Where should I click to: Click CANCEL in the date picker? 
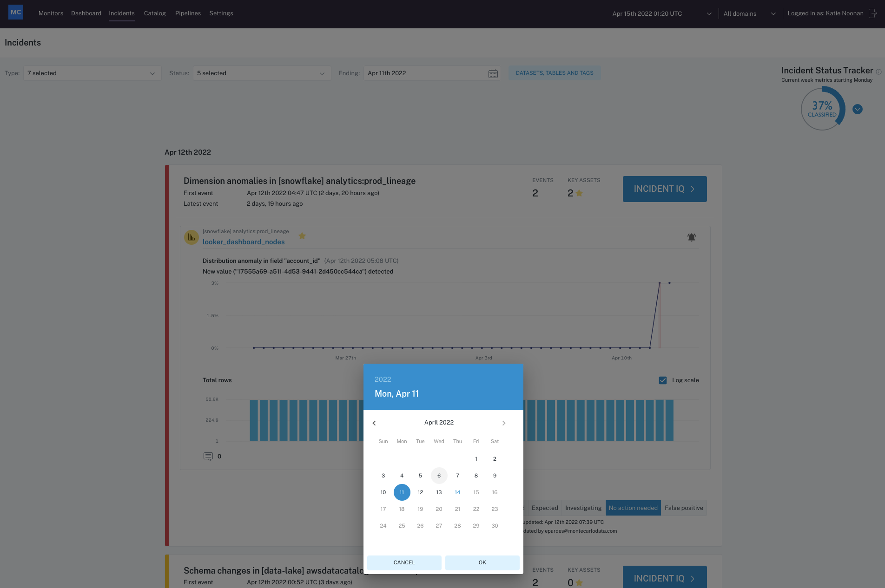coord(404,562)
